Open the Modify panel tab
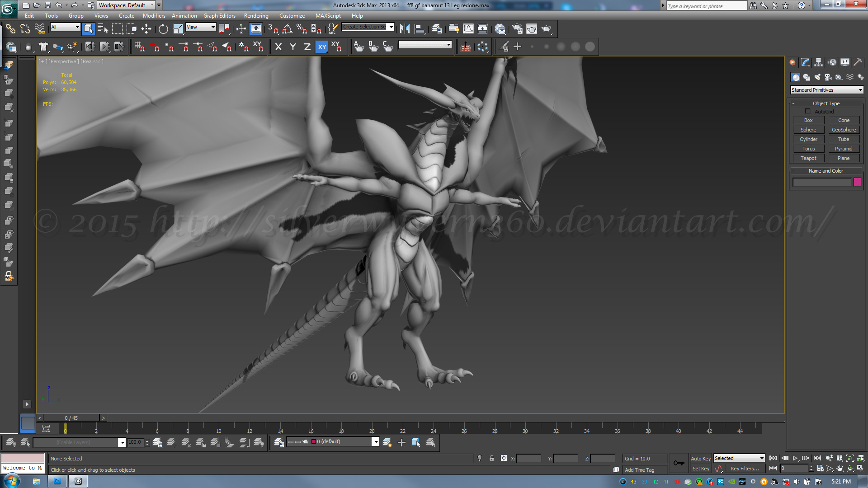The height and width of the screenshot is (488, 868). click(x=805, y=62)
